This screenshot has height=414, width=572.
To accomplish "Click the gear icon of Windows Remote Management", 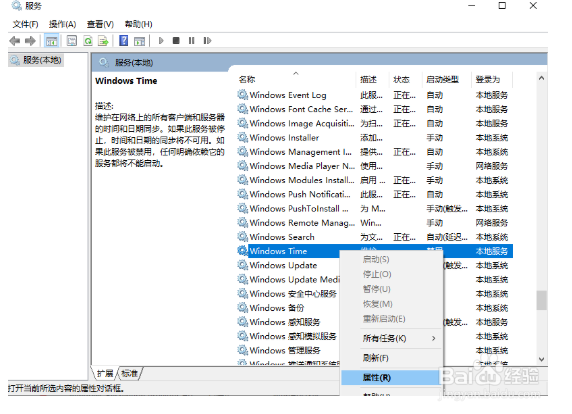I will click(243, 223).
